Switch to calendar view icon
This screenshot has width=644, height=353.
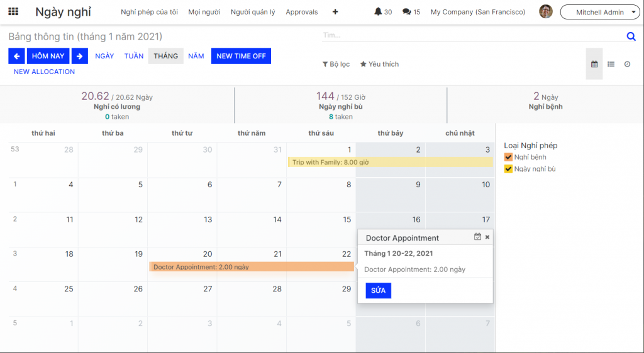pyautogui.click(x=594, y=64)
